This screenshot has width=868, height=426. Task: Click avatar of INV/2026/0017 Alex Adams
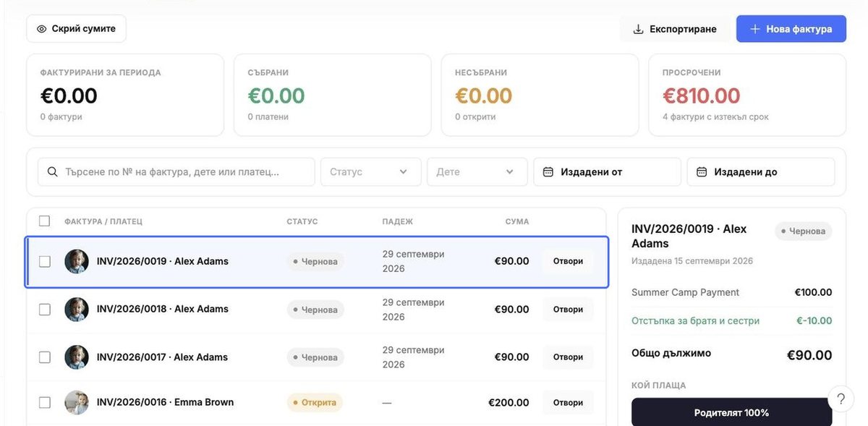77,357
